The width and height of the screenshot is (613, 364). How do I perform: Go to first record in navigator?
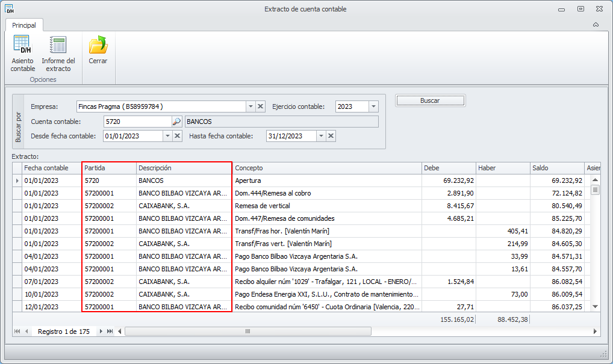[17, 332]
